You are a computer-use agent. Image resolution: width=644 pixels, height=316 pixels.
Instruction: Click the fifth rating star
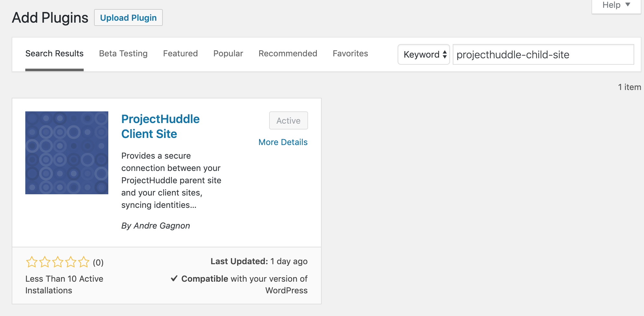coord(84,262)
